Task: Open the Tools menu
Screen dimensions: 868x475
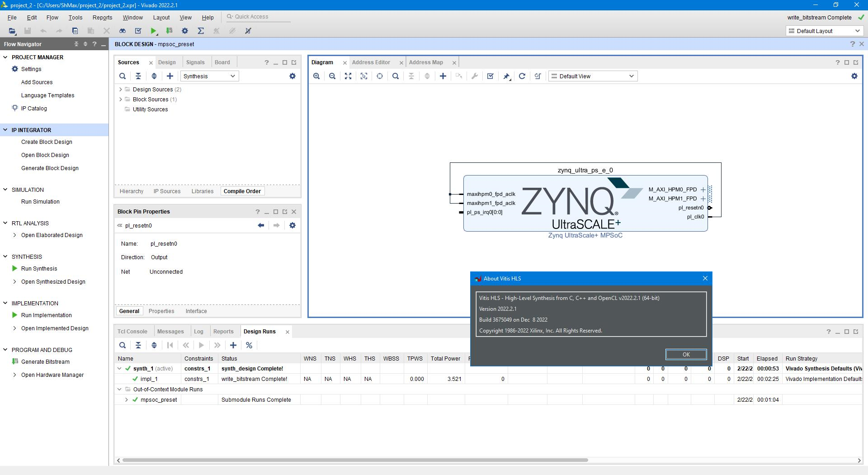Action: [75, 17]
